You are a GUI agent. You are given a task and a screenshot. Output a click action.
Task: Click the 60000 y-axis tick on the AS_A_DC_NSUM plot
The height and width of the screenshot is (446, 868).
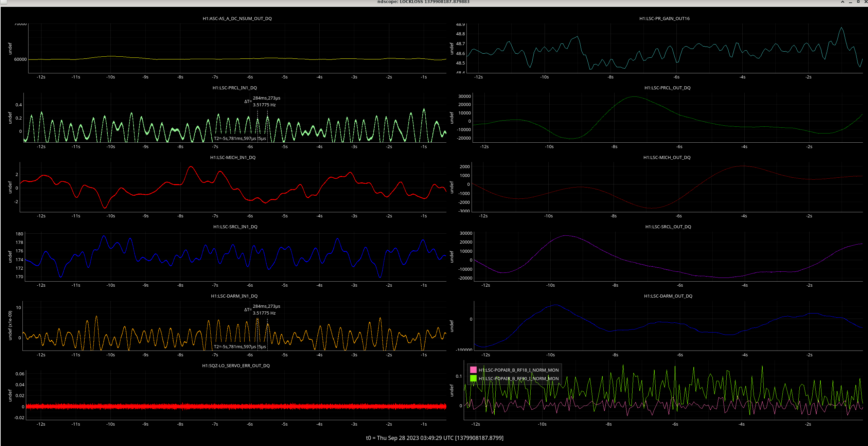20,59
